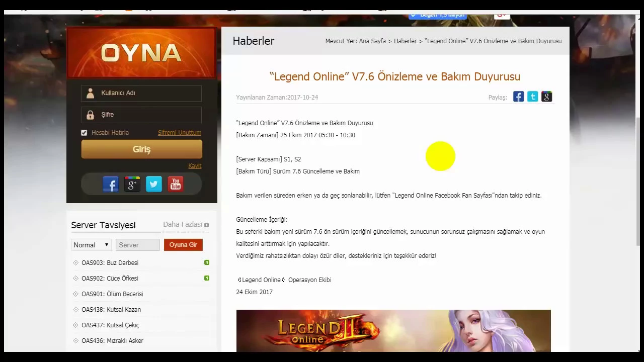644x362 pixels.
Task: Expand the Daha Fazlası server list
Action: pyautogui.click(x=186, y=224)
